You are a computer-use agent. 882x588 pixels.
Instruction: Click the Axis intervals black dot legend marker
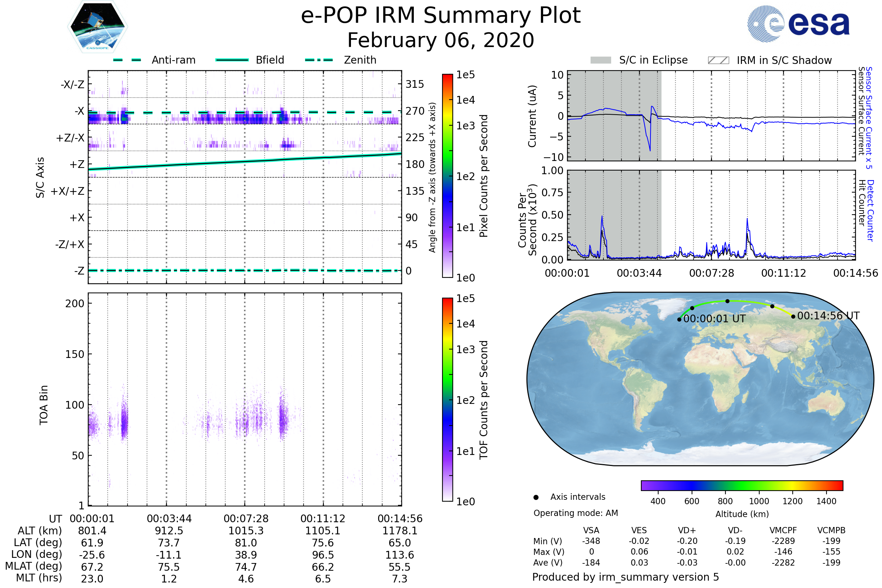[536, 497]
